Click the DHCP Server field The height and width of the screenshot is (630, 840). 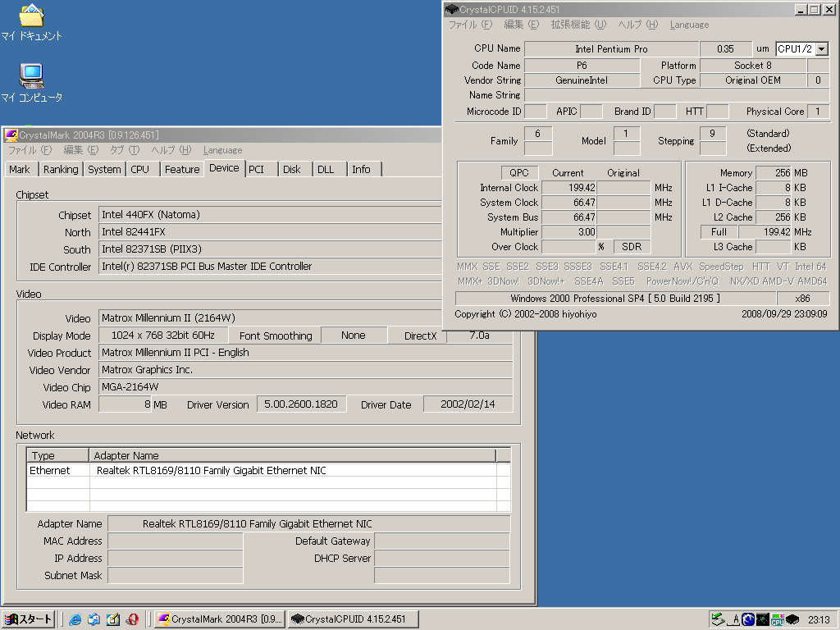pos(442,558)
